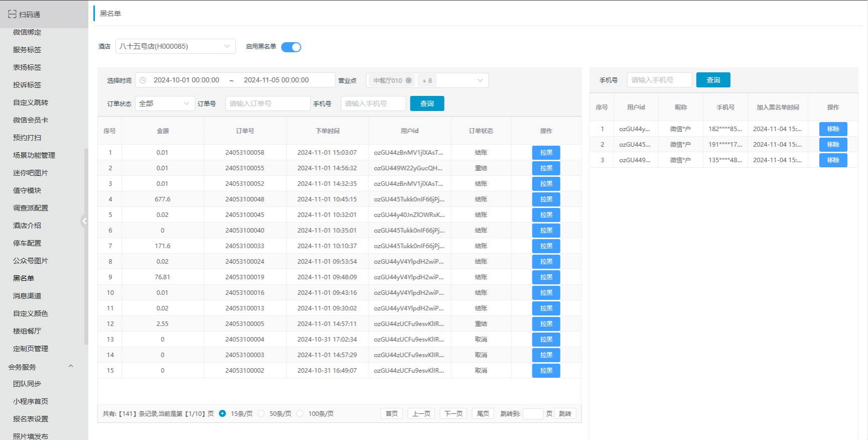Collapse the 会务服务 menu section
The height and width of the screenshot is (440, 868).
coord(71,366)
